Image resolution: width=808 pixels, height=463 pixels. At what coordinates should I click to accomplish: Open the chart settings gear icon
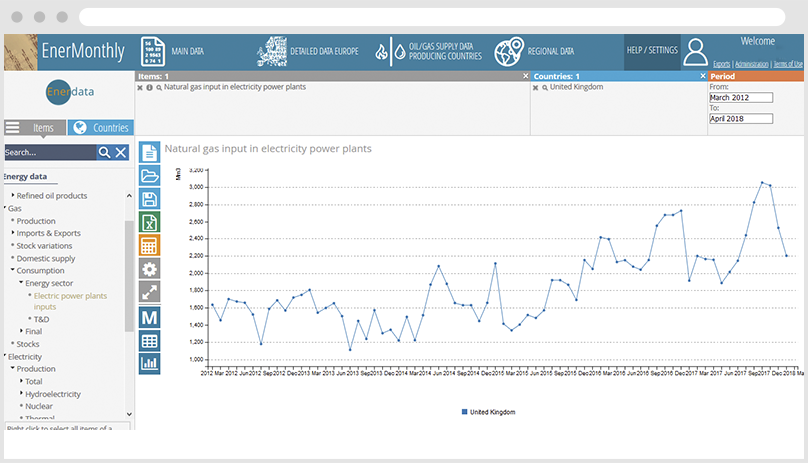pos(149,269)
